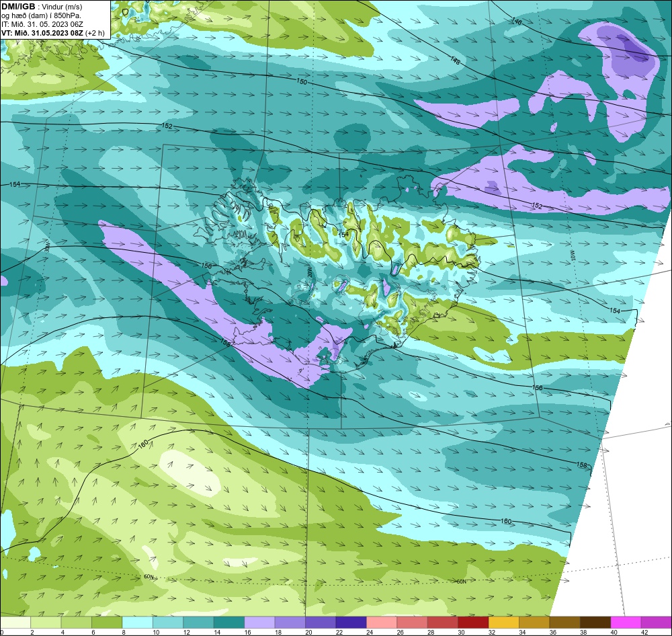Image resolution: width=672 pixels, height=636 pixels.
Task: Click legend scale number 2
Action: click(x=32, y=632)
